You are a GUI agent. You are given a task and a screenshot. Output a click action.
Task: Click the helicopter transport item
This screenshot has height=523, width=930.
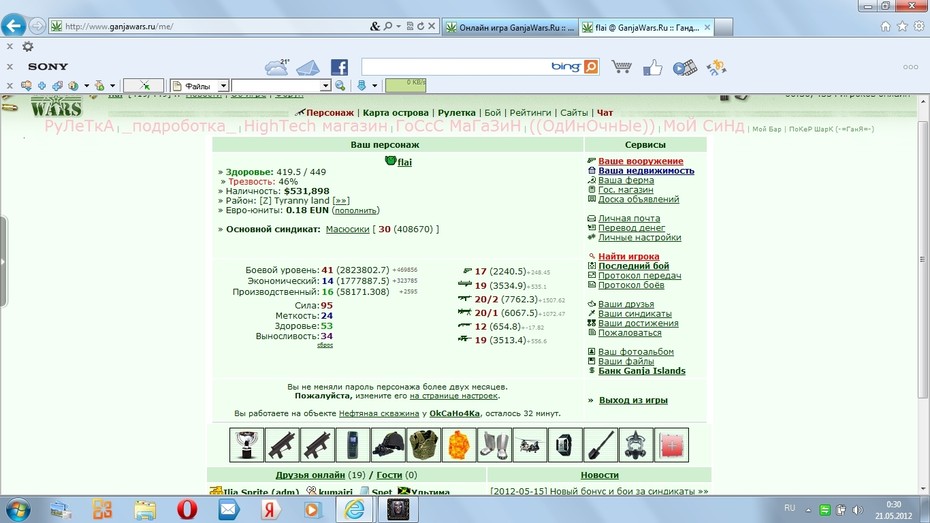[530, 445]
